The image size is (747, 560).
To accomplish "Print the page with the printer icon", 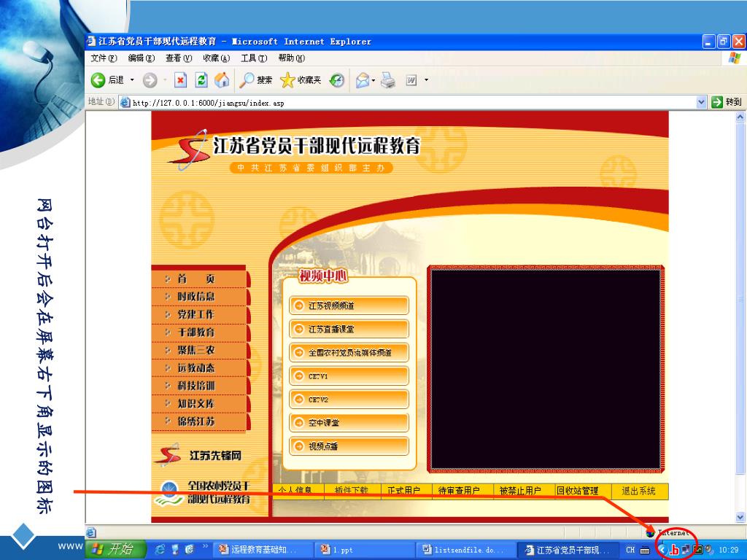I will point(388,80).
